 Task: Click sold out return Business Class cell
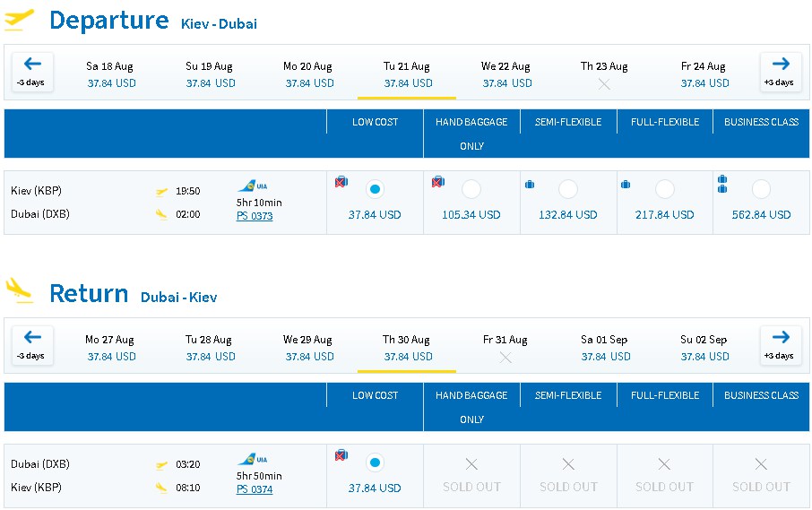761,476
